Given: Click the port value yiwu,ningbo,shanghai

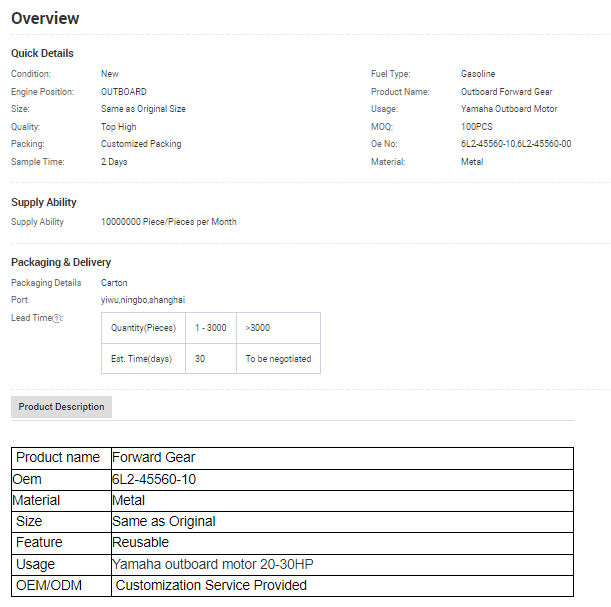Looking at the screenshot, I should point(143,299).
